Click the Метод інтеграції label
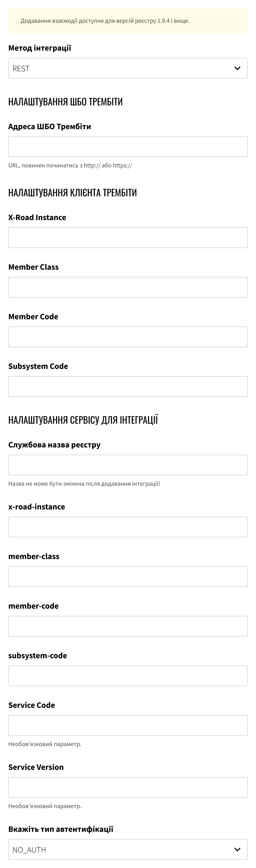256x868 pixels. [x=40, y=48]
